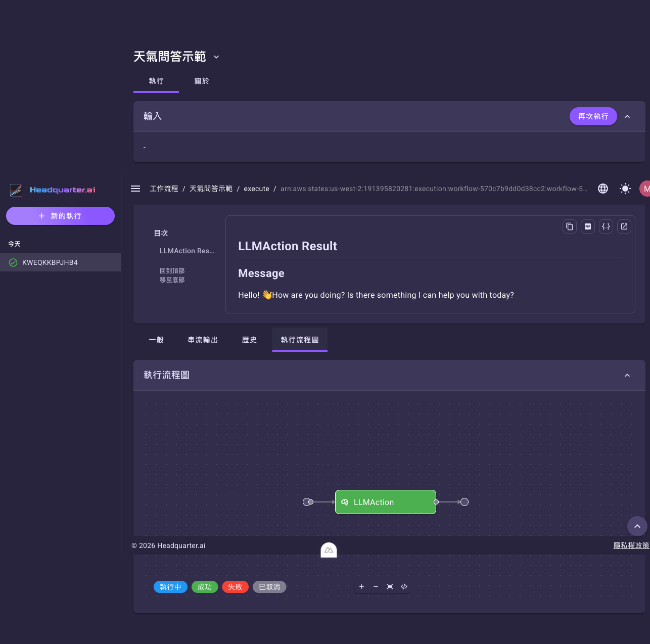Switch to the 關於 tab
Screen dimensions: 650x644
(202, 81)
